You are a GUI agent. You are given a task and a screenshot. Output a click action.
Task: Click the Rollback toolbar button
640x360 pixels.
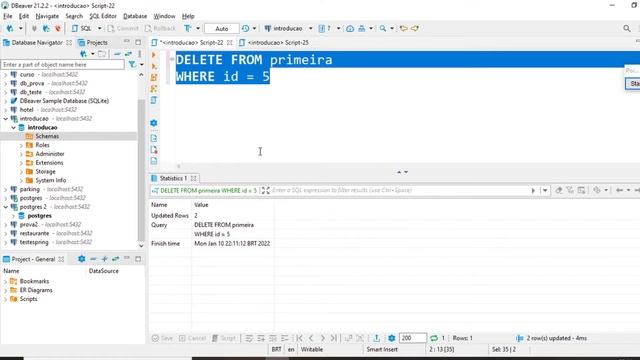coord(160,29)
